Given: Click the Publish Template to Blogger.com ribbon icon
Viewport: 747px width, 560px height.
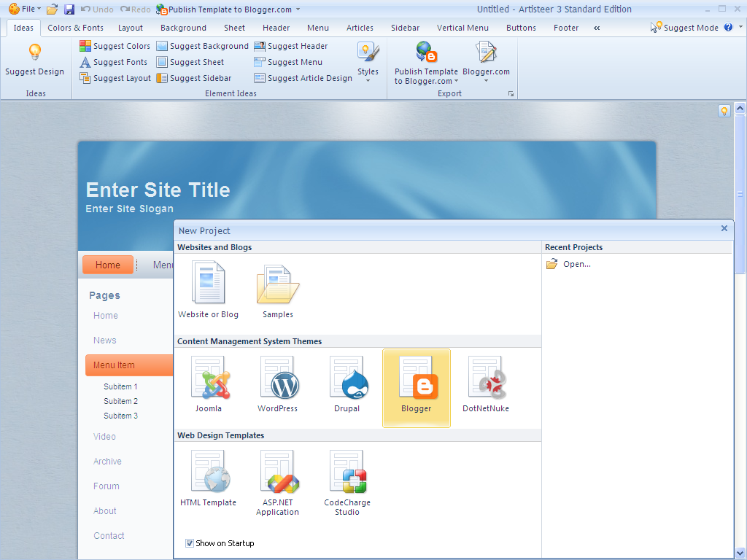Looking at the screenshot, I should tap(426, 52).
